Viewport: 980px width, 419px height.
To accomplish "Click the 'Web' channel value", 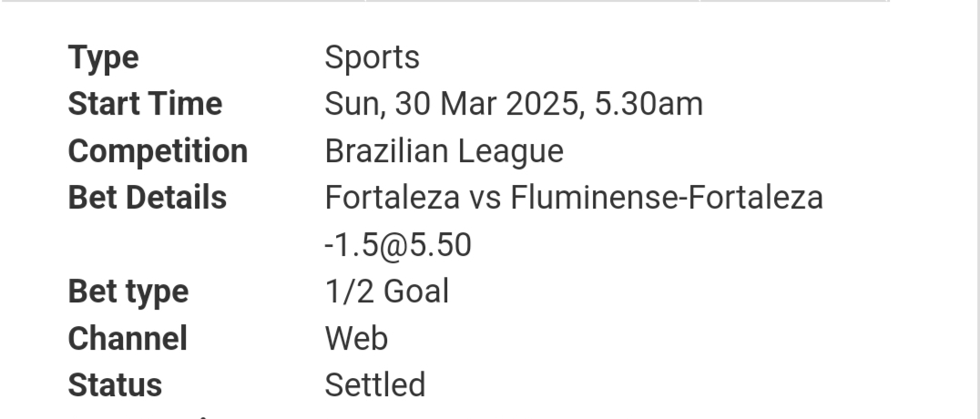I will coord(356,339).
